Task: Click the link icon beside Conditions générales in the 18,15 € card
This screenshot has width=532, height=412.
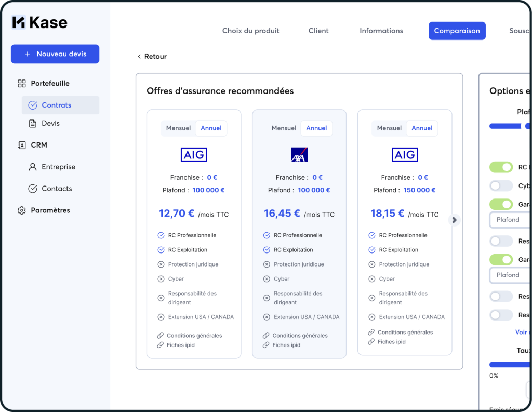Action: tap(371, 332)
